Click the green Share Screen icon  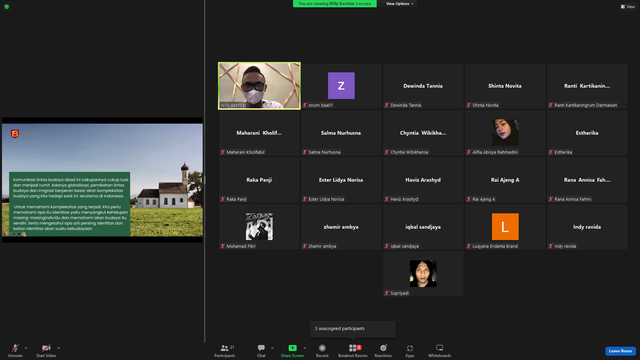(293, 348)
